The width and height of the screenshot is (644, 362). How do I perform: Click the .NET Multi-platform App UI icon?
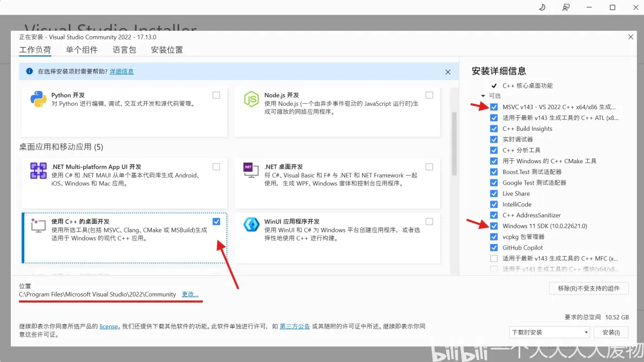(38, 171)
